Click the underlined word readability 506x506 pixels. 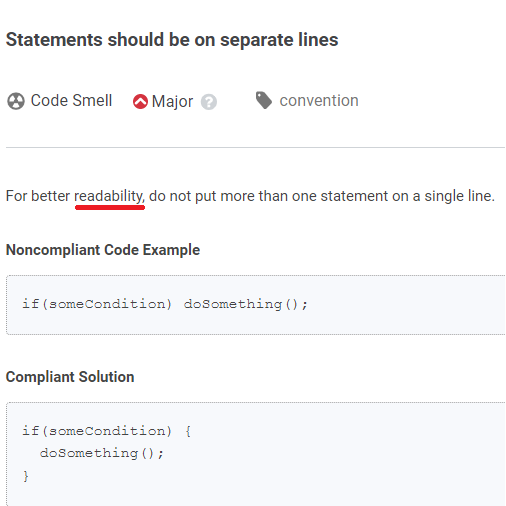tap(109, 196)
